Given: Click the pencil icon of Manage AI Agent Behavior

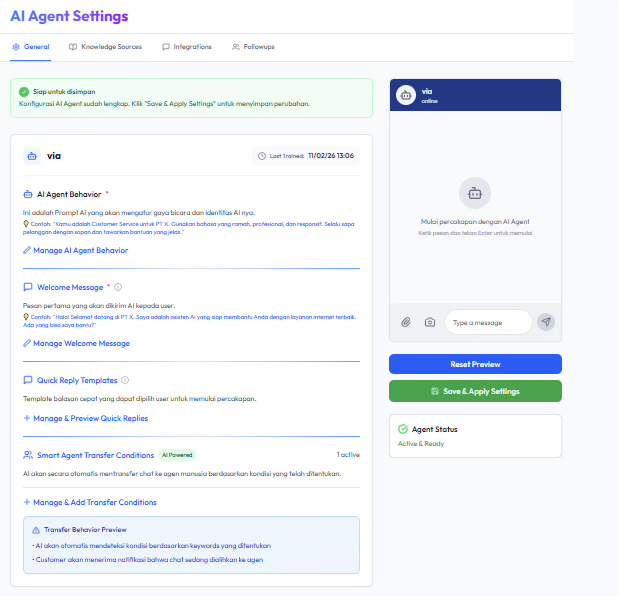Looking at the screenshot, I should tap(27, 250).
